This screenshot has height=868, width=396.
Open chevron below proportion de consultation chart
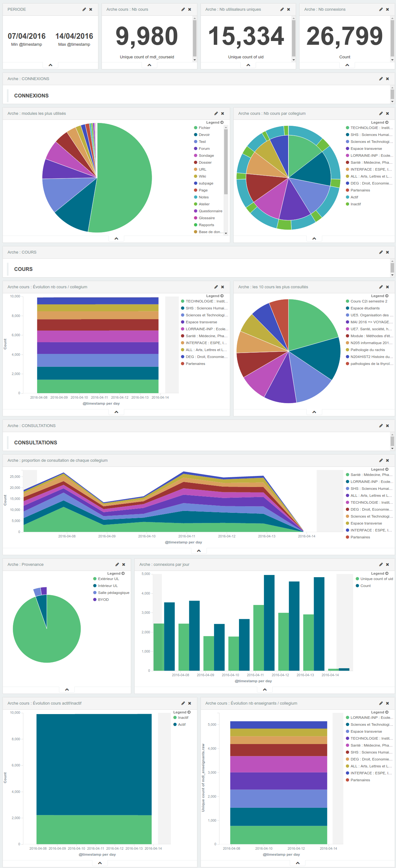pyautogui.click(x=199, y=551)
